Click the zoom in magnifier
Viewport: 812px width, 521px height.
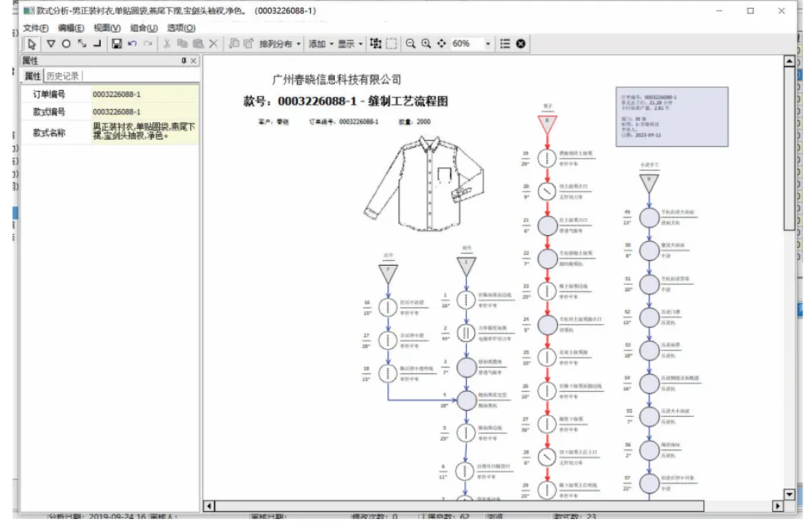coord(426,44)
